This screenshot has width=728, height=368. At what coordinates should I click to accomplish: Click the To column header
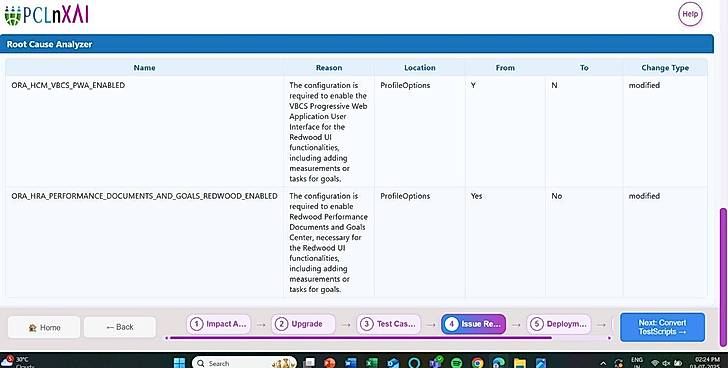(x=584, y=68)
